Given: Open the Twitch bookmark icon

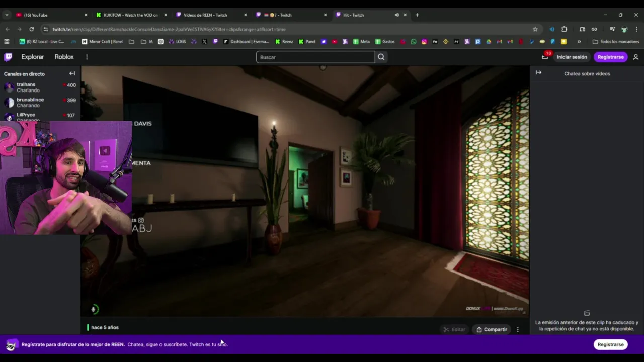Looking at the screenshot, I should tap(215, 41).
